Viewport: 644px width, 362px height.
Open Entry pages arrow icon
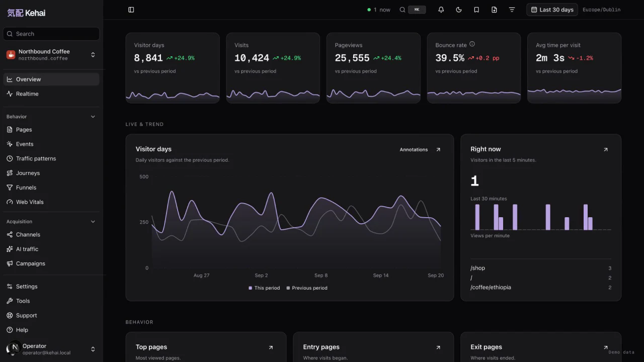[438, 347]
